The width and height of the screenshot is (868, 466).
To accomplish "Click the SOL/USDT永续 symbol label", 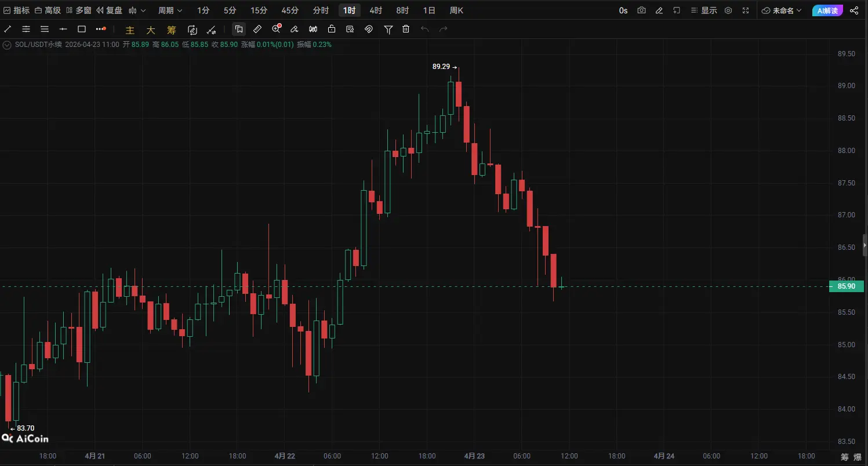I will pyautogui.click(x=38, y=45).
